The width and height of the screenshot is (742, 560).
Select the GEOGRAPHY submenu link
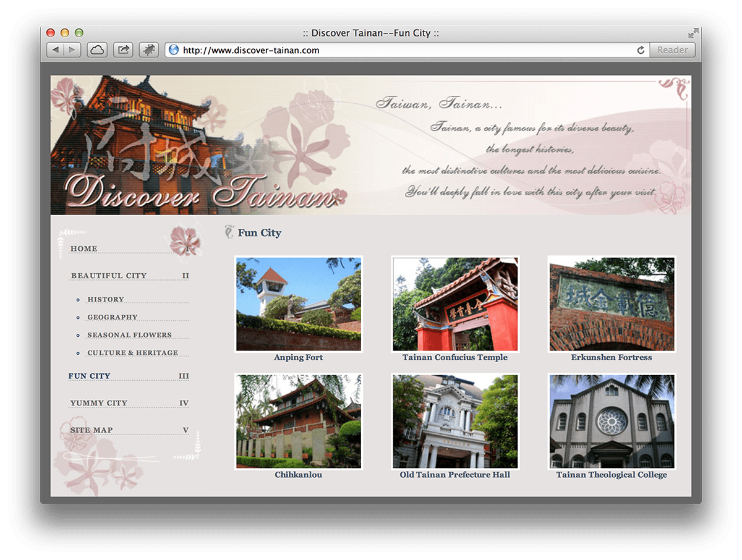pos(113,317)
